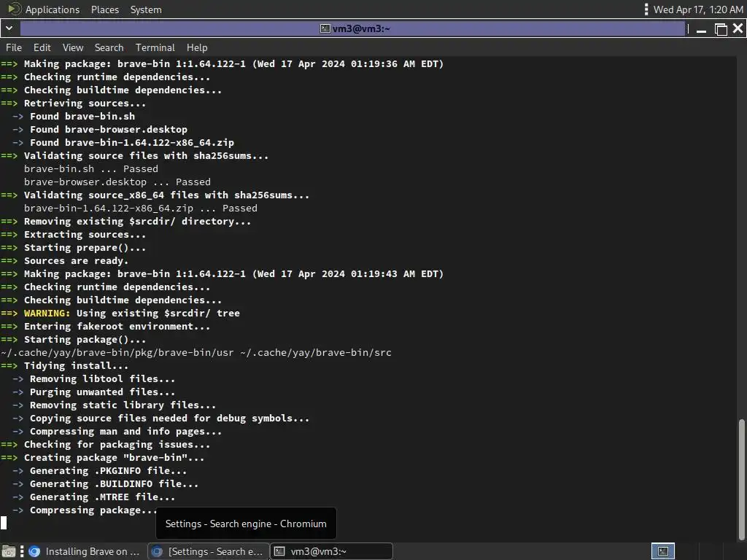Open the File menu in terminal
Screen dimensions: 747x560
(14, 47)
